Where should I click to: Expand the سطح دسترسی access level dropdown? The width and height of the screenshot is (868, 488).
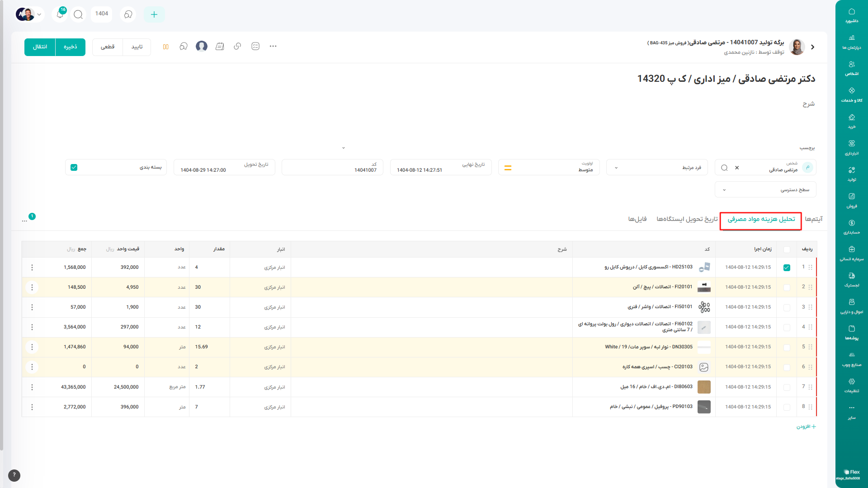point(724,190)
